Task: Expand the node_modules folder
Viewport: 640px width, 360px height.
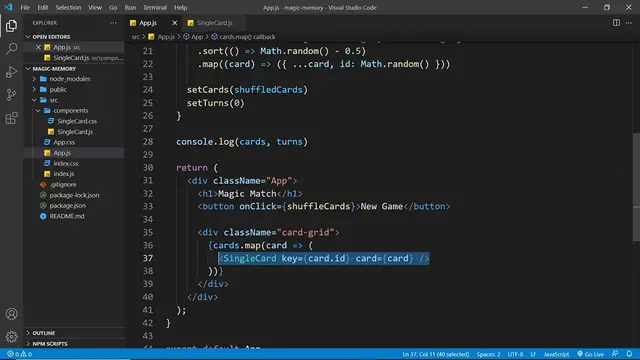Action: 34,79
